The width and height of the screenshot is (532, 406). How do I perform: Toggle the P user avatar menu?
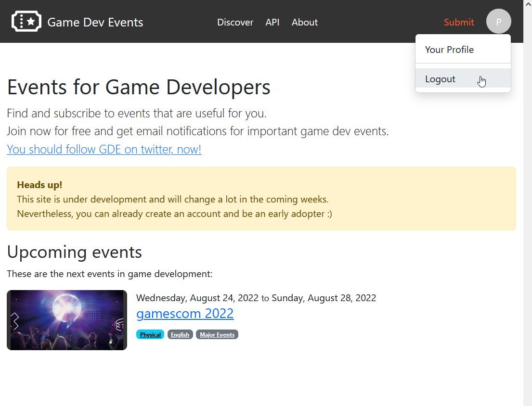tap(498, 21)
